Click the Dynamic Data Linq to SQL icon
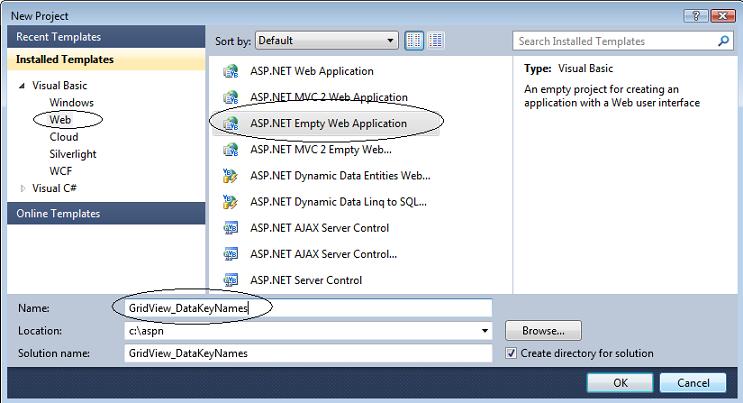Image resolution: width=743 pixels, height=403 pixels. [231, 202]
